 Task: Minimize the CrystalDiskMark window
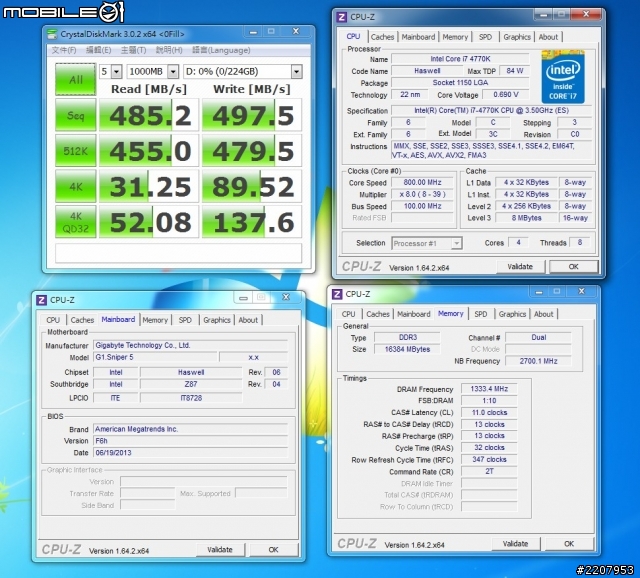(253, 32)
